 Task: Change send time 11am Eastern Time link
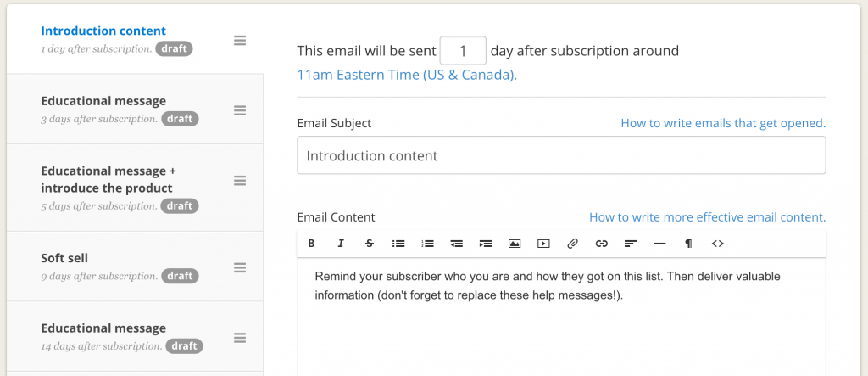407,75
